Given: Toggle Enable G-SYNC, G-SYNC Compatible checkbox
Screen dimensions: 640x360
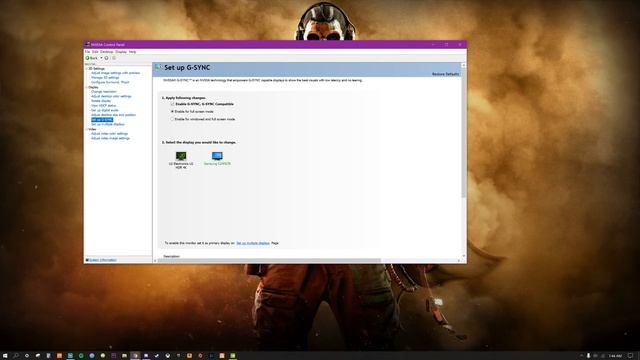Looking at the screenshot, I should coord(172,104).
